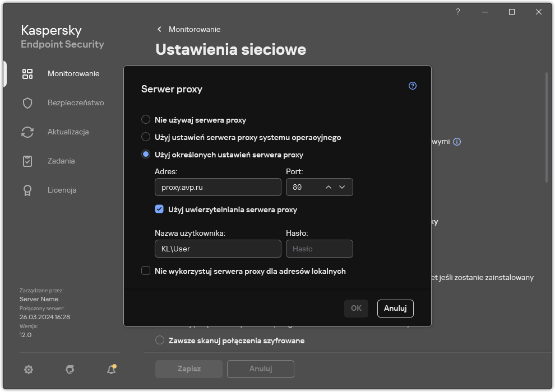
Task: Choose operating system proxy settings option
Action: [x=146, y=137]
